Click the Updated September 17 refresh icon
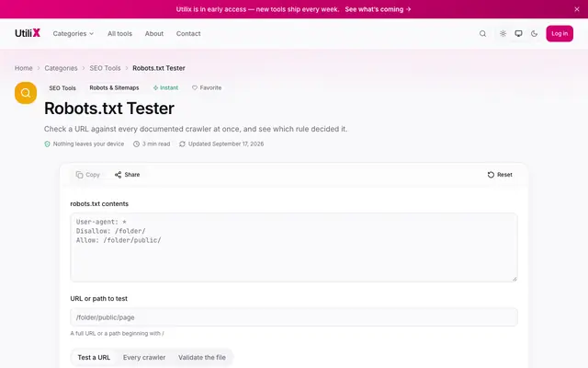 point(182,144)
